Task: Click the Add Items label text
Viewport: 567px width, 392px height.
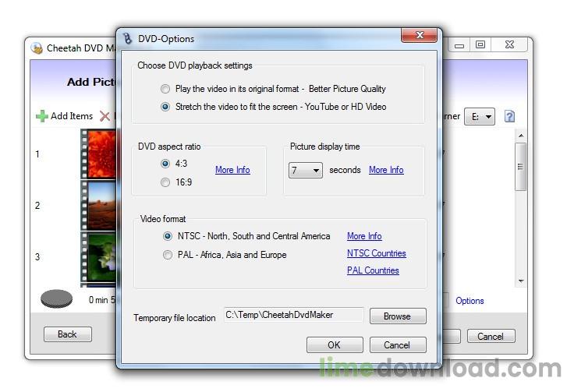Action: click(x=72, y=116)
